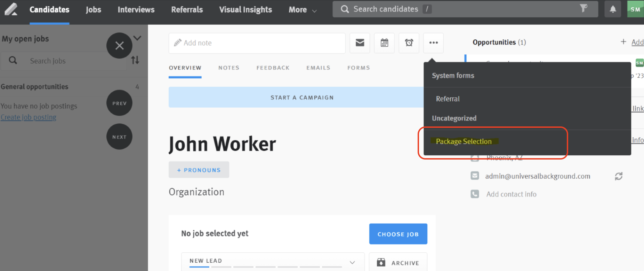644x271 pixels.
Task: Click the Choose Job button
Action: (x=398, y=234)
